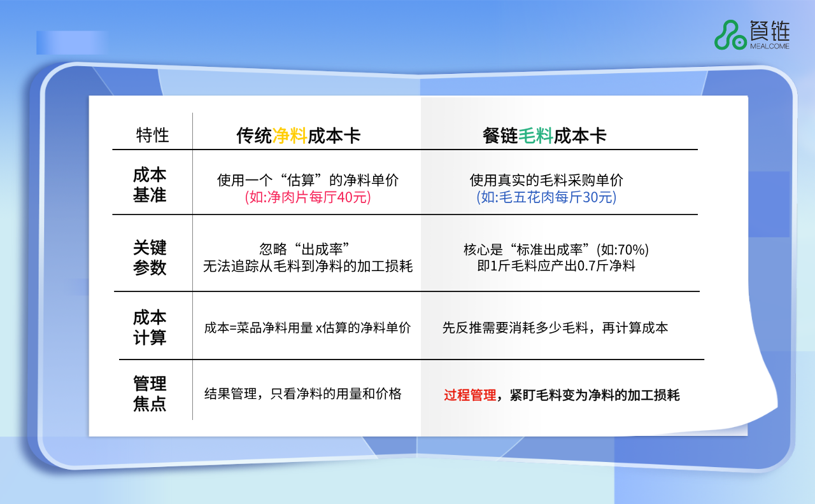815x504 pixels.
Task: Select the 成本计算 row label
Action: [150, 327]
